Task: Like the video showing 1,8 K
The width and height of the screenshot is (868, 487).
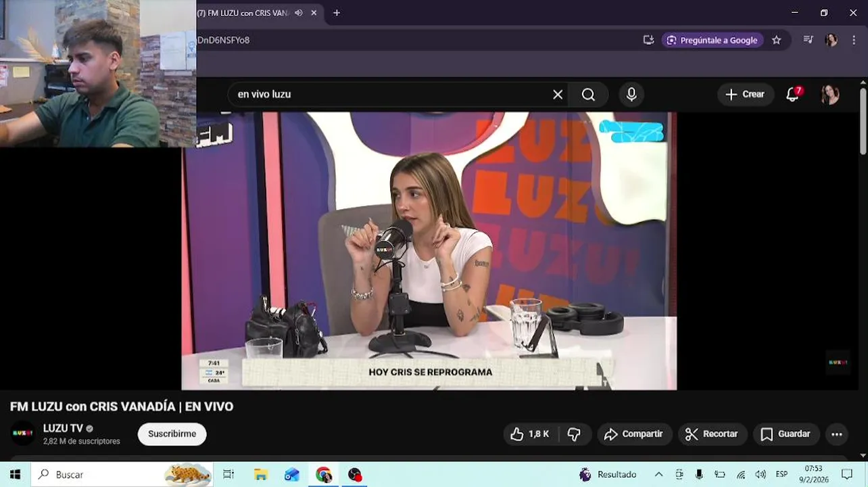Action: click(x=531, y=434)
